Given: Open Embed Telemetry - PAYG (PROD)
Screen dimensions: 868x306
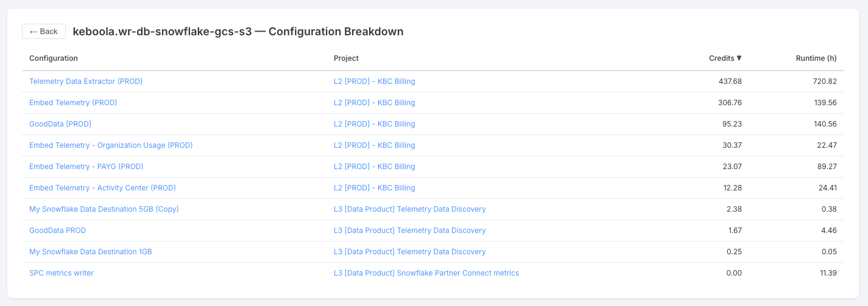Looking at the screenshot, I should (x=86, y=167).
